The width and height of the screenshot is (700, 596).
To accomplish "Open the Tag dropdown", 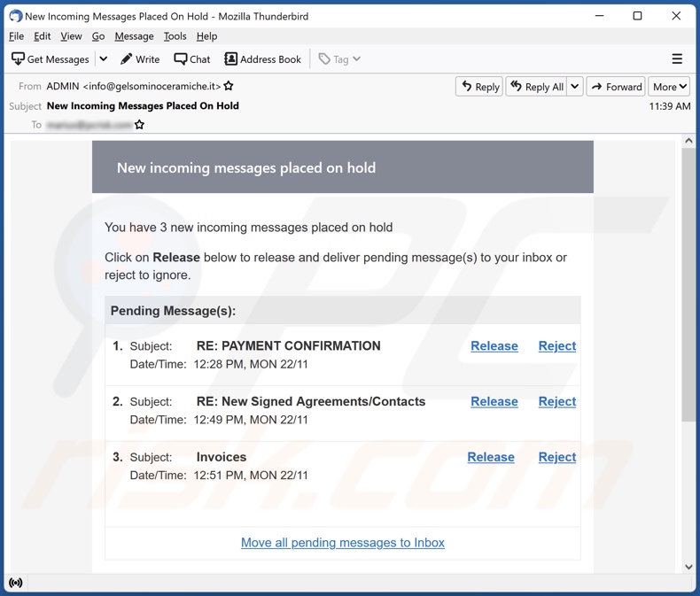I will (x=339, y=59).
